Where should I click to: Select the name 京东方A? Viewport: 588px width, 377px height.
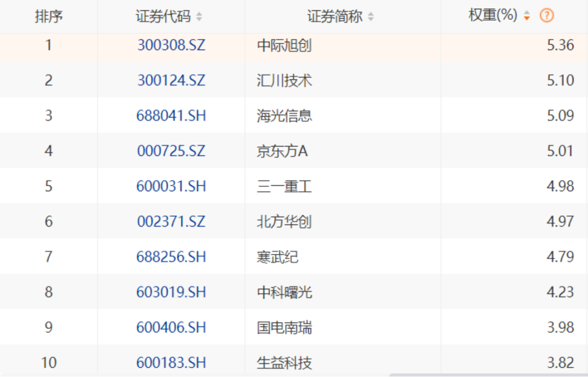click(283, 151)
